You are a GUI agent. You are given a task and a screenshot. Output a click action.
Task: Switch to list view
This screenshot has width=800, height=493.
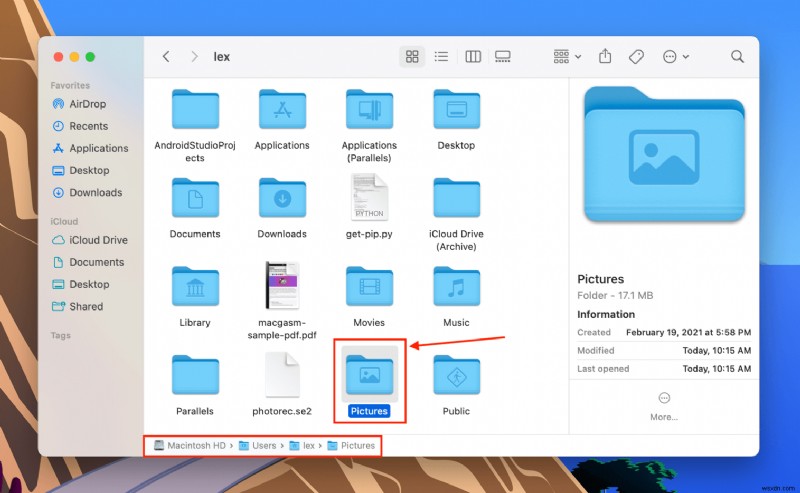[442, 57]
